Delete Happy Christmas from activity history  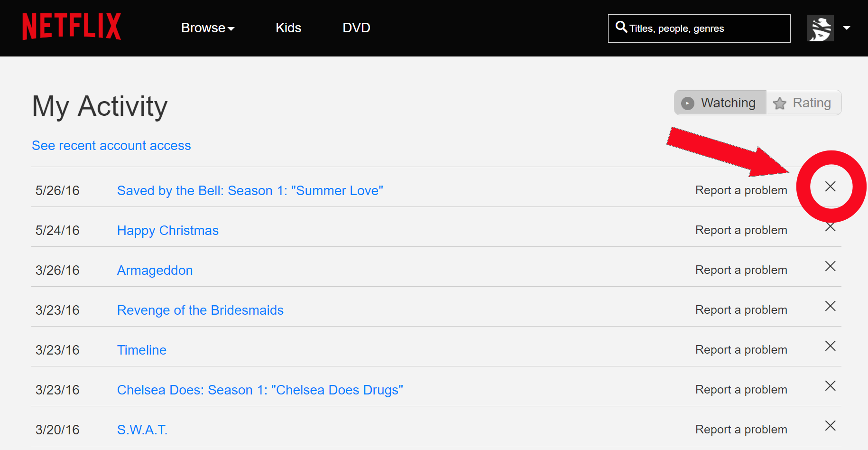pyautogui.click(x=831, y=227)
